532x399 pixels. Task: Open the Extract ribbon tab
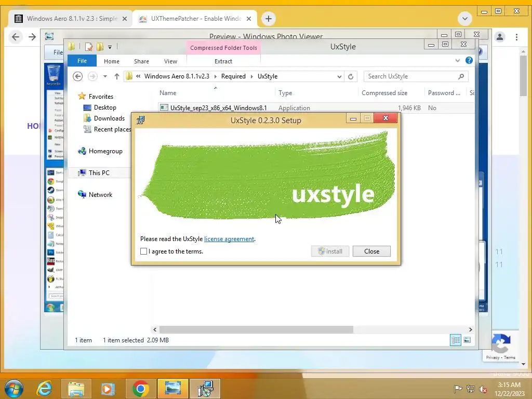coord(223,61)
